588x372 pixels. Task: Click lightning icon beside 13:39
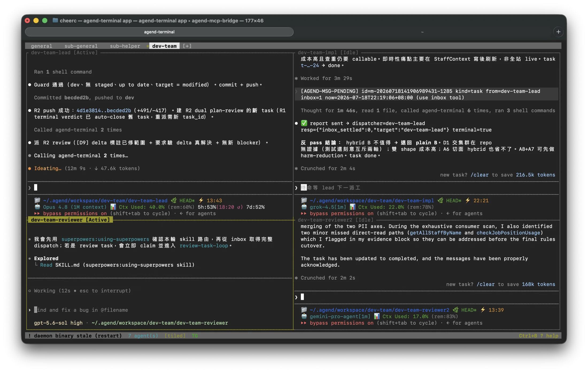click(483, 310)
